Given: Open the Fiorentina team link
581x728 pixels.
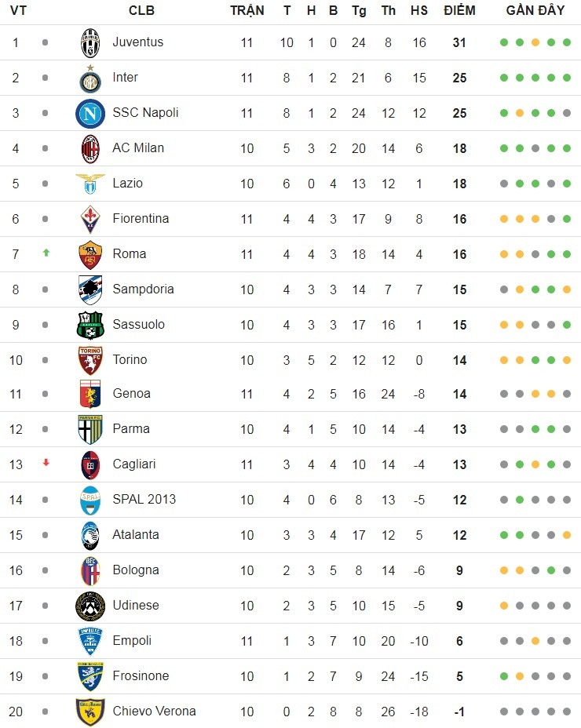Looking at the screenshot, I should pos(141,219).
